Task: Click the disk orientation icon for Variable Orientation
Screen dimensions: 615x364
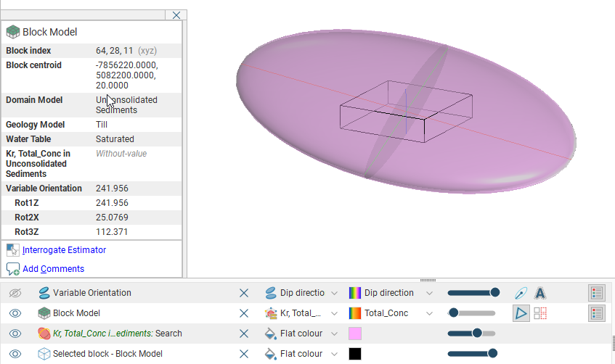Action: (521, 293)
